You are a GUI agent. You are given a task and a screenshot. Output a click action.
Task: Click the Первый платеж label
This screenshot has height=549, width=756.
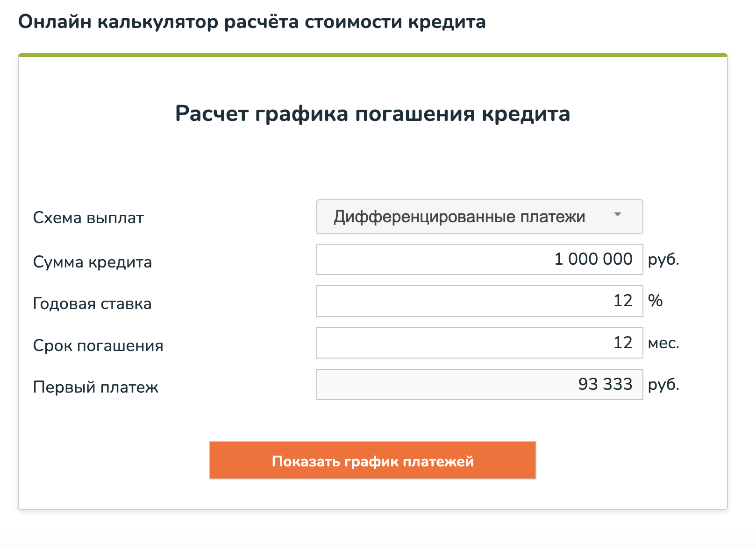[x=96, y=387]
